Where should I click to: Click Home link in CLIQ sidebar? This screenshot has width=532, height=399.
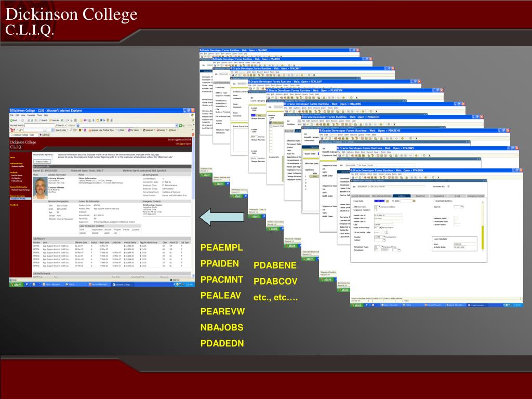coord(12,157)
